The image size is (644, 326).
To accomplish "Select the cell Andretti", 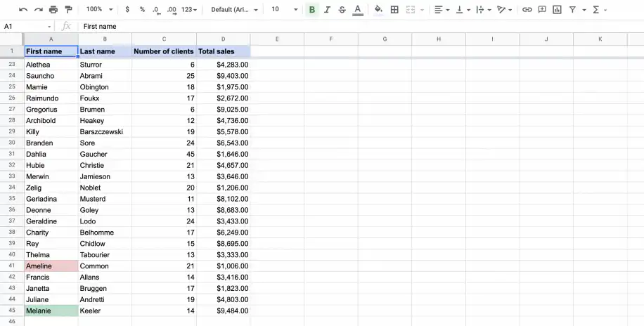I will point(105,299).
